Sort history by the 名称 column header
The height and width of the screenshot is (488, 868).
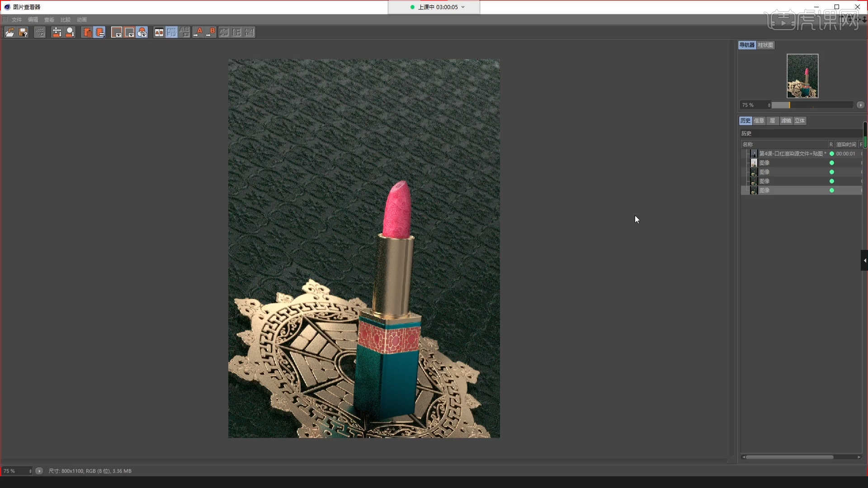(x=784, y=144)
